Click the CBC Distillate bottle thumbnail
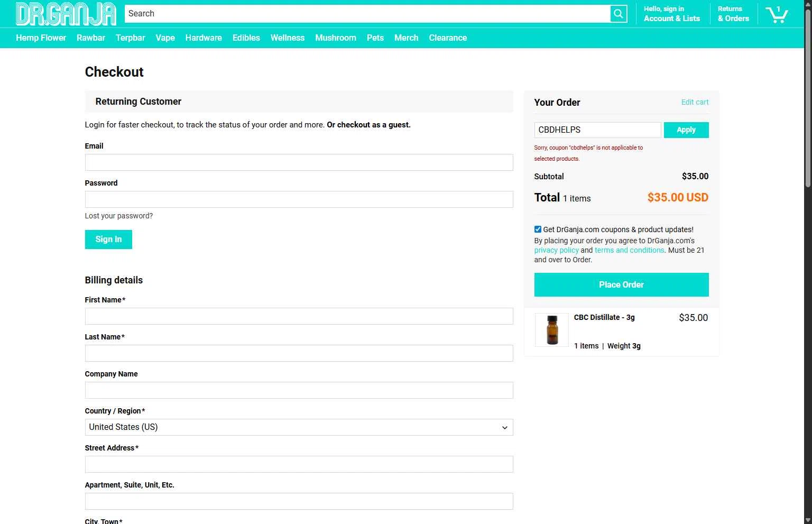The width and height of the screenshot is (812, 524). (552, 330)
